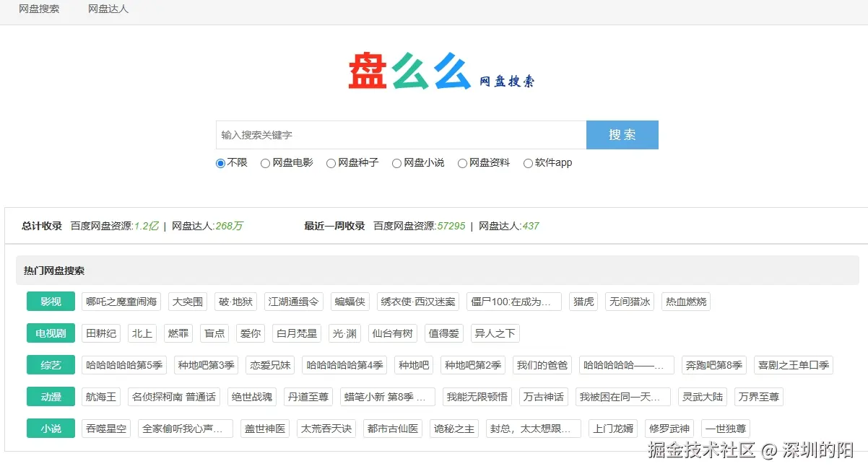Click the 白月梵星 tag
The image size is (868, 474).
(x=297, y=333)
